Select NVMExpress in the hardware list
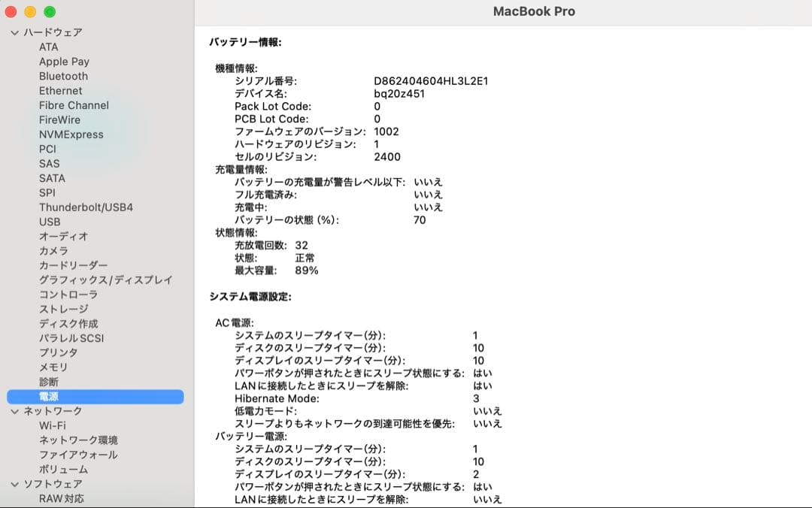 point(71,135)
